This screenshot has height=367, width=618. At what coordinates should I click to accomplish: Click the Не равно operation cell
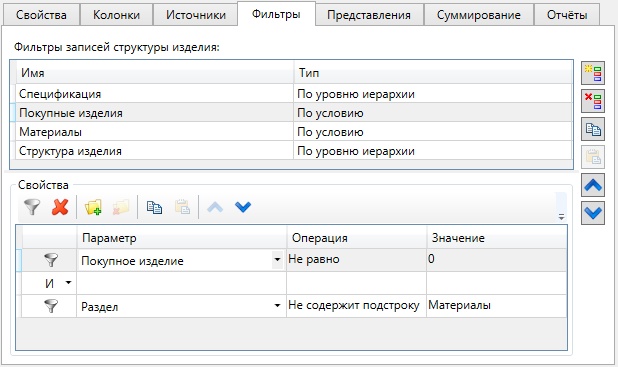coord(356,260)
